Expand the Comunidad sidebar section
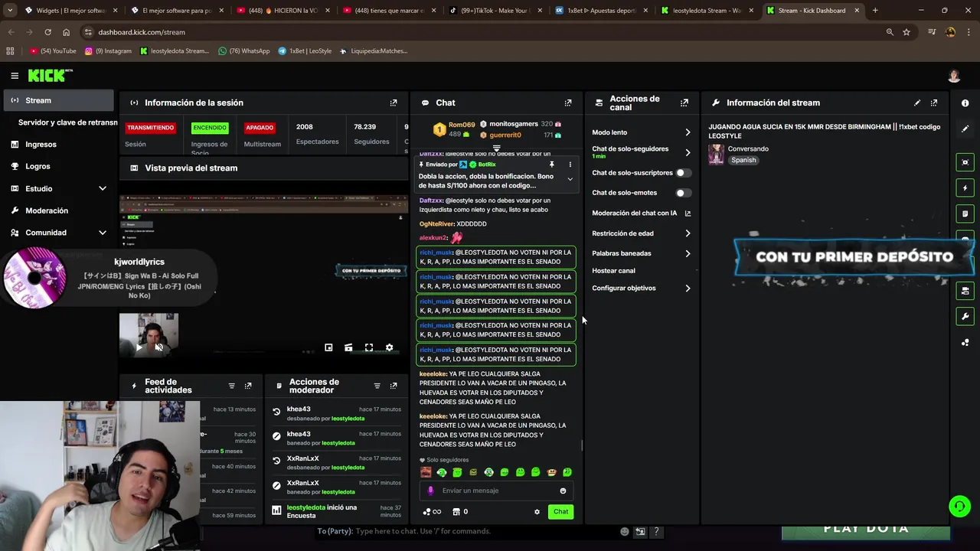The width and height of the screenshot is (980, 551). tap(103, 233)
